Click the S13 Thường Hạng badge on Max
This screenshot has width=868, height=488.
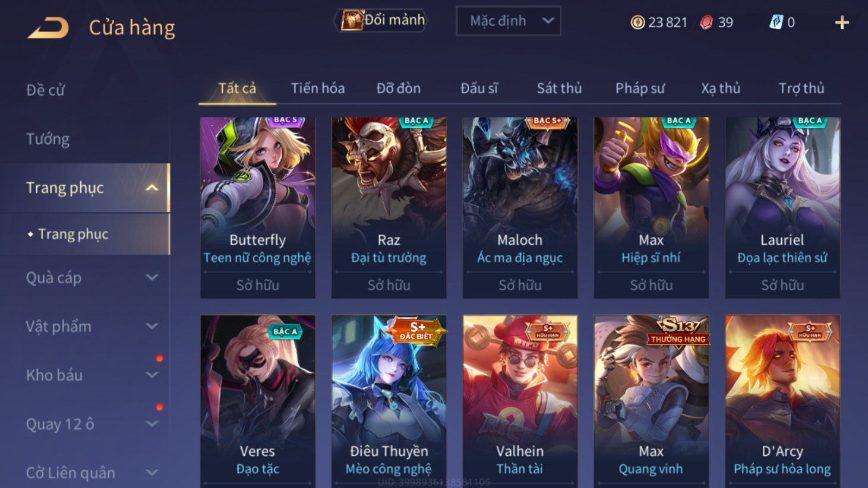coord(678,331)
